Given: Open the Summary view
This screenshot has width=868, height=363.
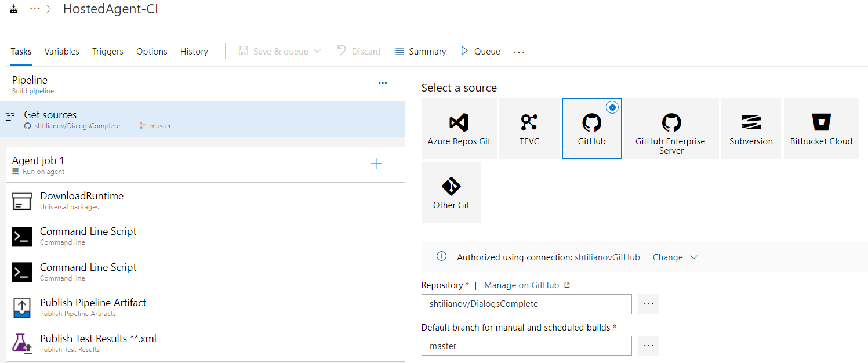Looking at the screenshot, I should 420,51.
